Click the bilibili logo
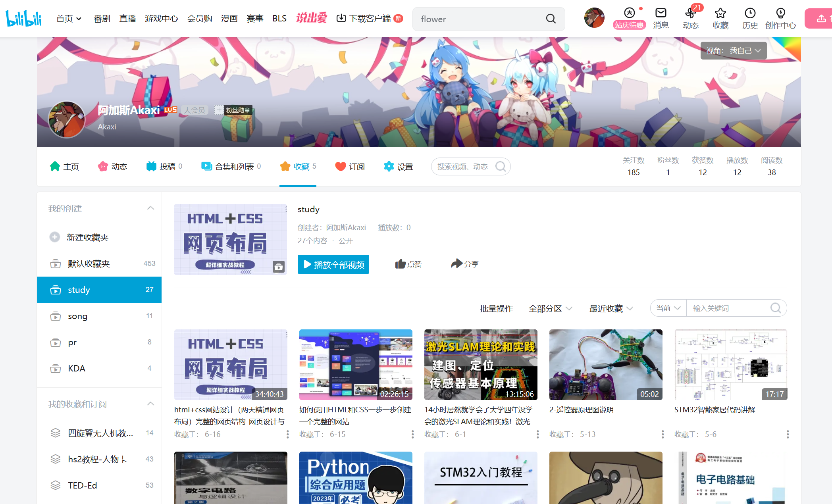The image size is (832, 504). [x=24, y=18]
